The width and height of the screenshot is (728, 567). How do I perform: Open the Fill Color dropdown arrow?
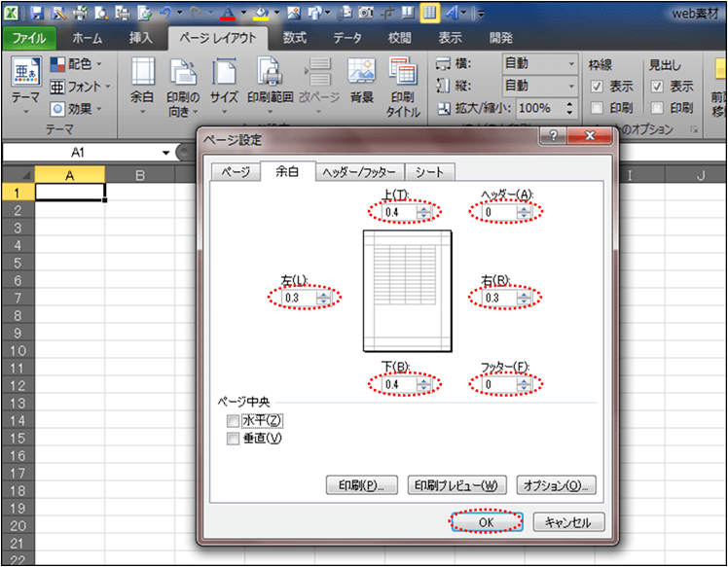pyautogui.click(x=276, y=14)
